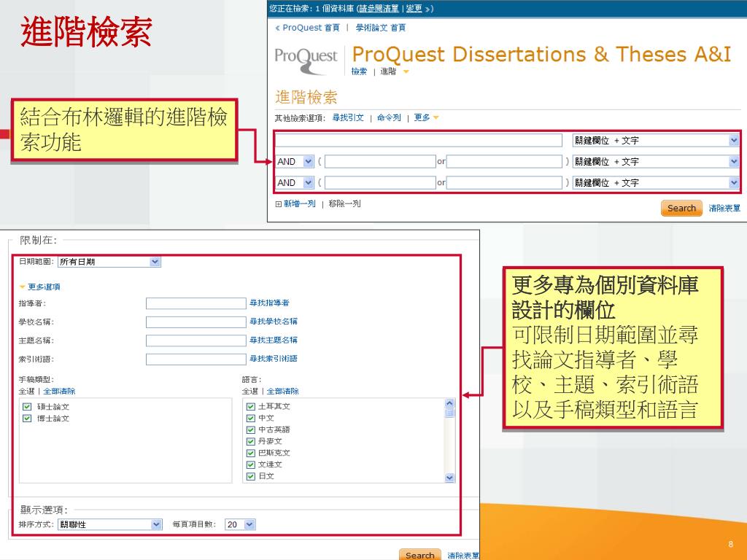Viewport: 747px width, 560px height.
Task: Click third row's field after 'or'
Action: (x=504, y=182)
